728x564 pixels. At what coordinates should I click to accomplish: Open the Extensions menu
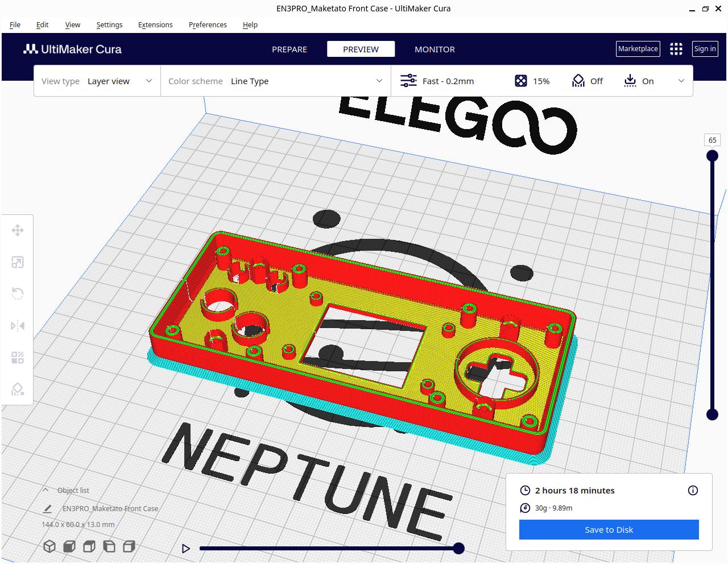point(155,24)
